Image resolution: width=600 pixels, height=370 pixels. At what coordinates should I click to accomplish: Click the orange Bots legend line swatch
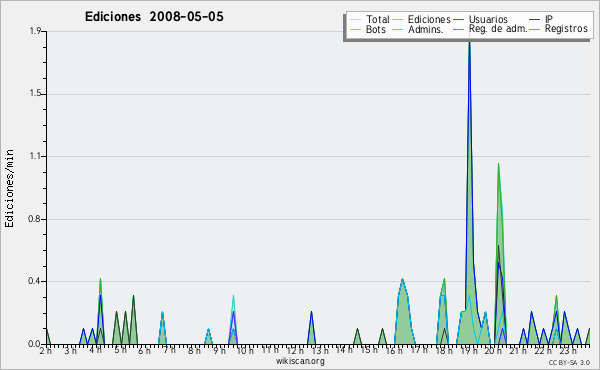(x=355, y=29)
